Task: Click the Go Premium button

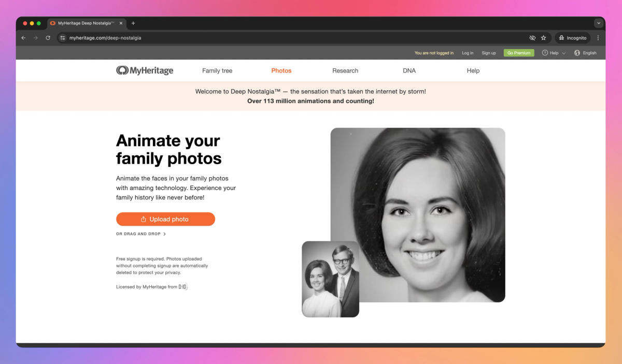Action: pyautogui.click(x=519, y=53)
